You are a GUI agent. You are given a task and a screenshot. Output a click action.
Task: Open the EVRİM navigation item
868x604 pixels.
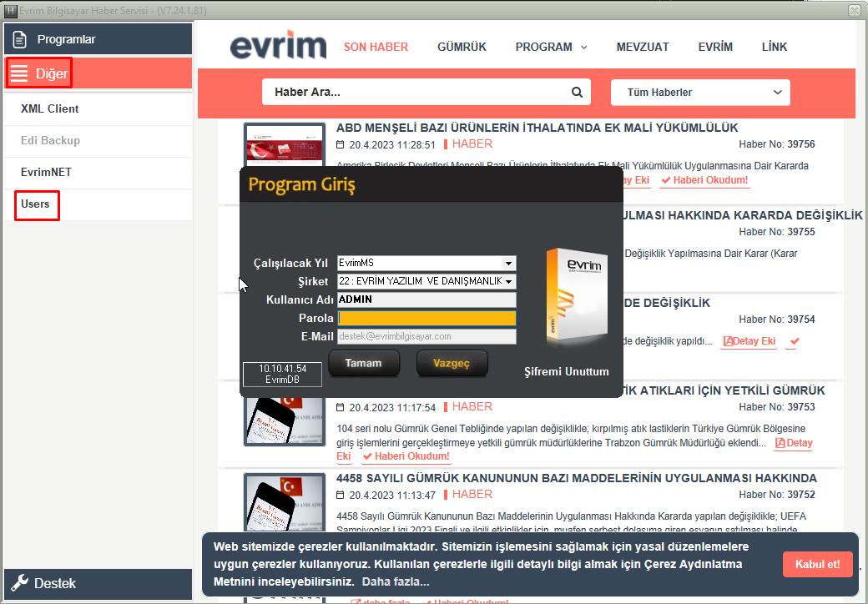(x=715, y=47)
